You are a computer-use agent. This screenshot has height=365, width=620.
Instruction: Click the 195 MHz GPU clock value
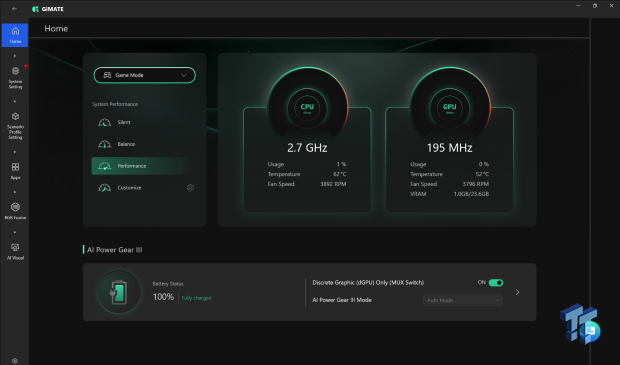pos(450,148)
